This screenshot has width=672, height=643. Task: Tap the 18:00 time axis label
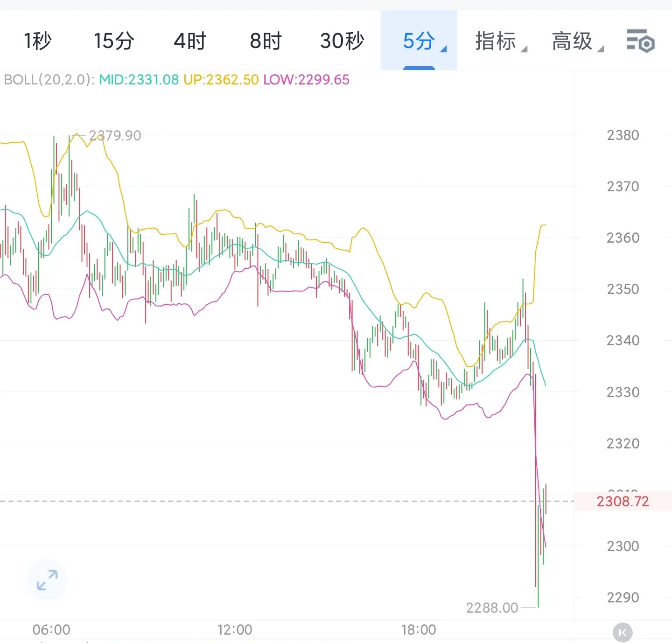(x=419, y=630)
